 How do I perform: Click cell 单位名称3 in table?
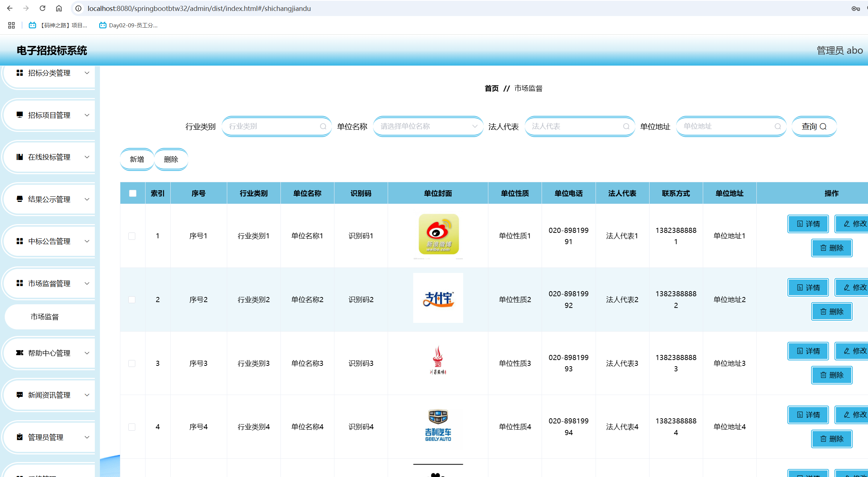click(307, 363)
